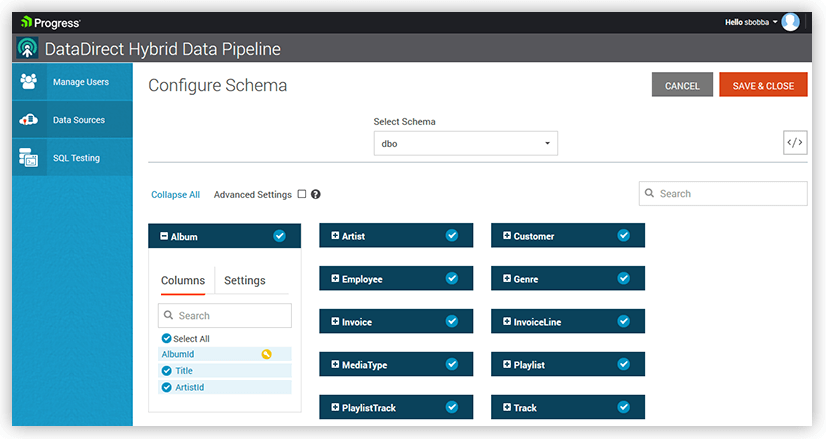The height and width of the screenshot is (439, 826).
Task: Uncheck the Artist table checkmark
Action: [452, 236]
